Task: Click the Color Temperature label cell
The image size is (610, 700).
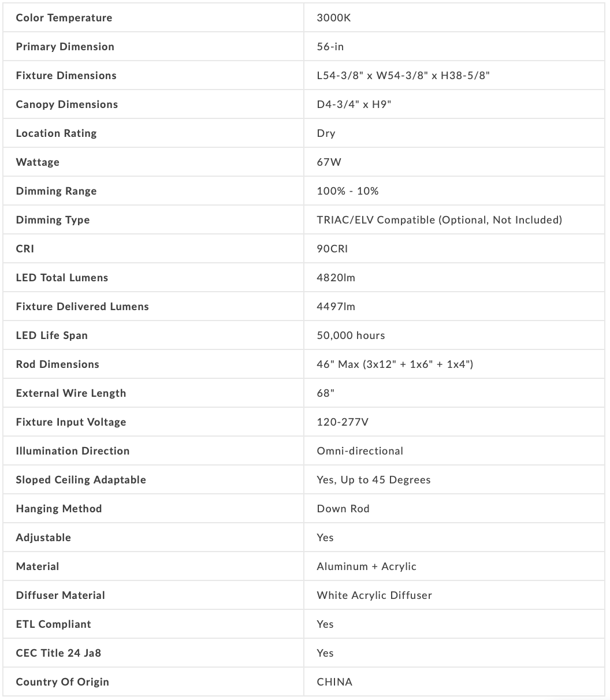Action: point(64,18)
